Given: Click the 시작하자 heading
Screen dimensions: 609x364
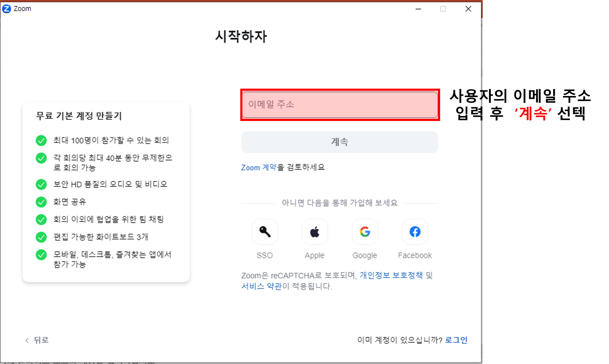Looking at the screenshot, I should click(x=241, y=37).
